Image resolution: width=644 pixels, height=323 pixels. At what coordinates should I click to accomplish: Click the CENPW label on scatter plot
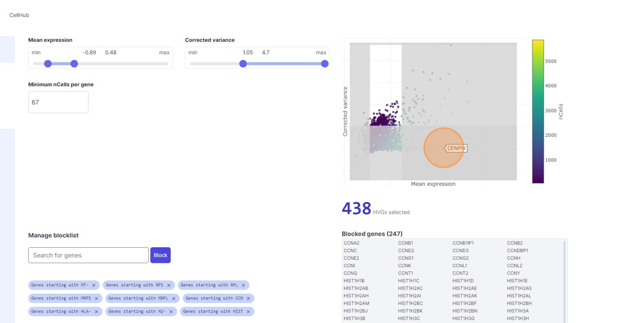[457, 148]
